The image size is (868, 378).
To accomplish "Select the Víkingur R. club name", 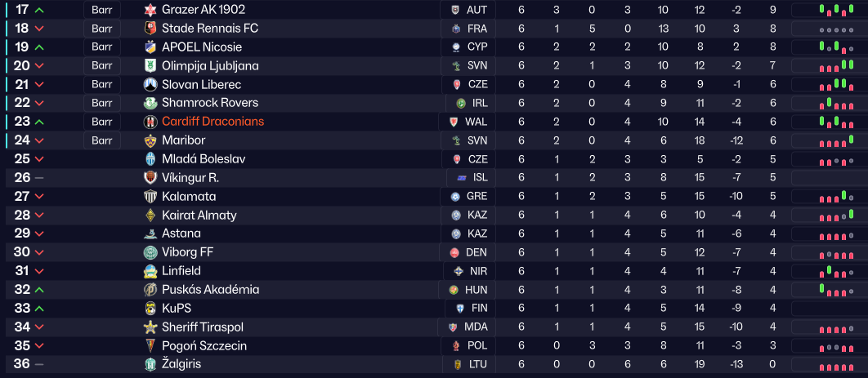I will [x=190, y=178].
